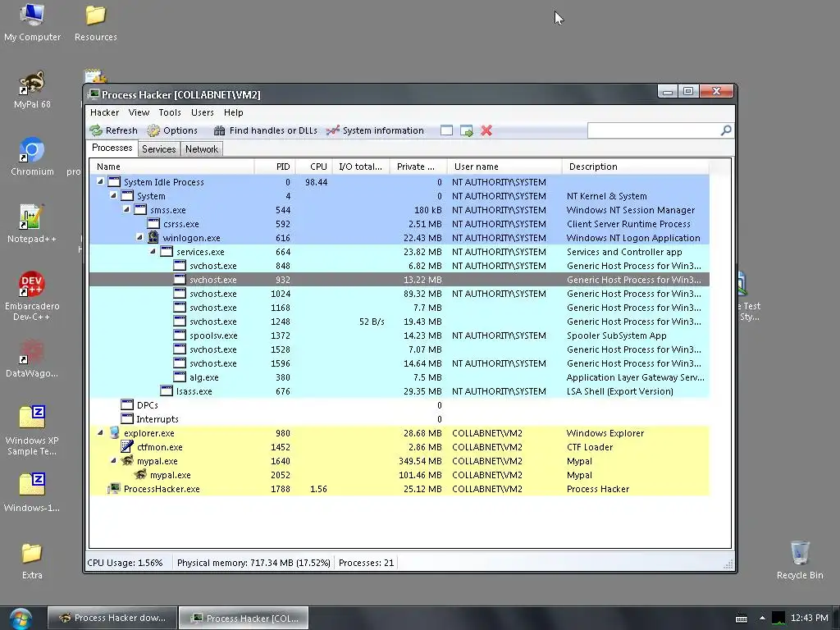The height and width of the screenshot is (630, 840).
Task: Select the mypal.exe icon PID 2052
Action: point(140,475)
